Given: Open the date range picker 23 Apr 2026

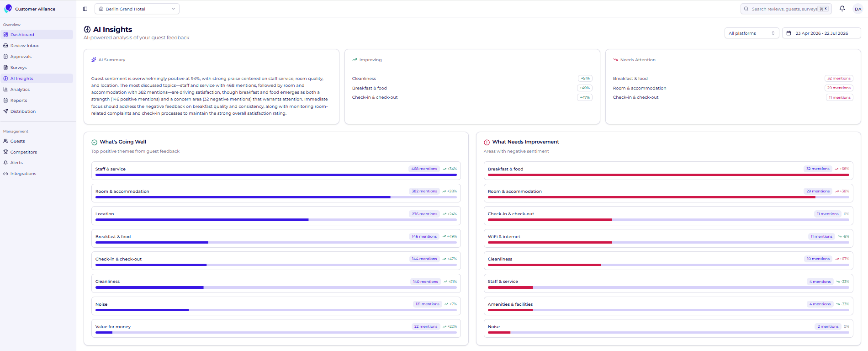Looking at the screenshot, I should (x=821, y=33).
